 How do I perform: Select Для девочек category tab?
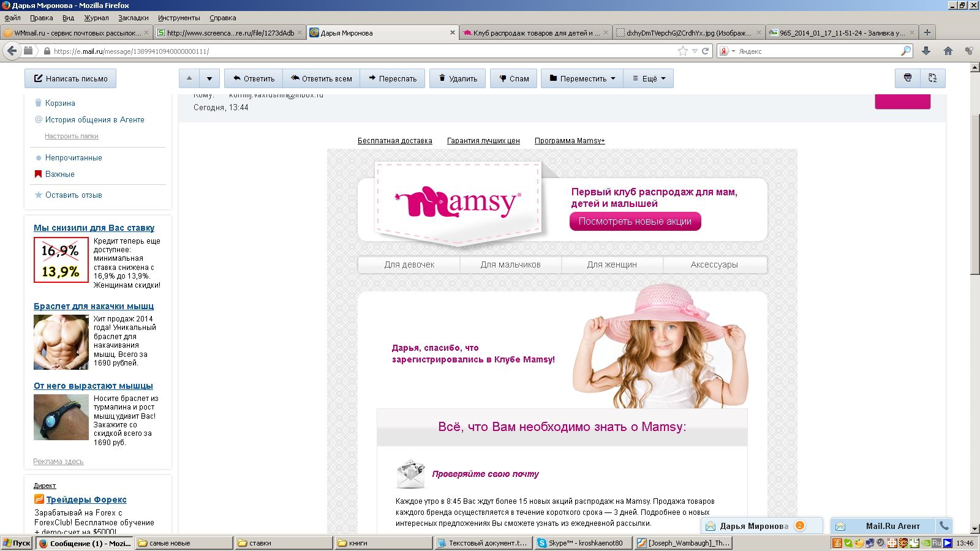(x=409, y=265)
